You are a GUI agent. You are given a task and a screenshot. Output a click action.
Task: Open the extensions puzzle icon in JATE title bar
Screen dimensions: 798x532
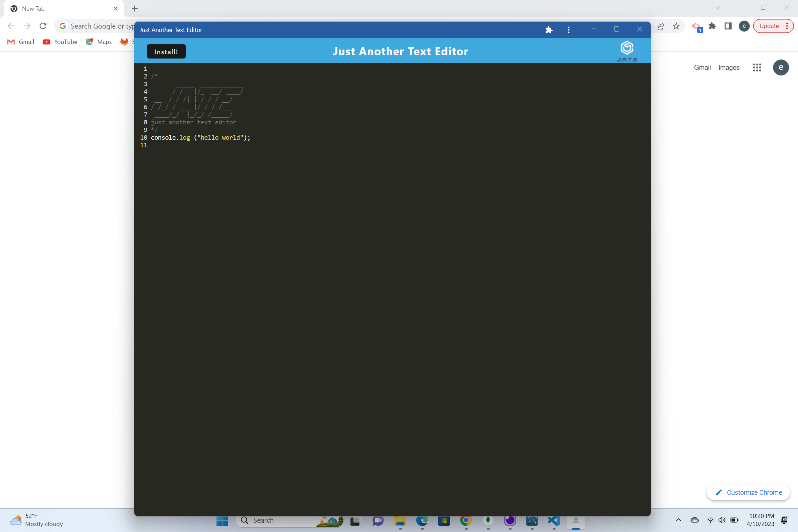coord(549,30)
